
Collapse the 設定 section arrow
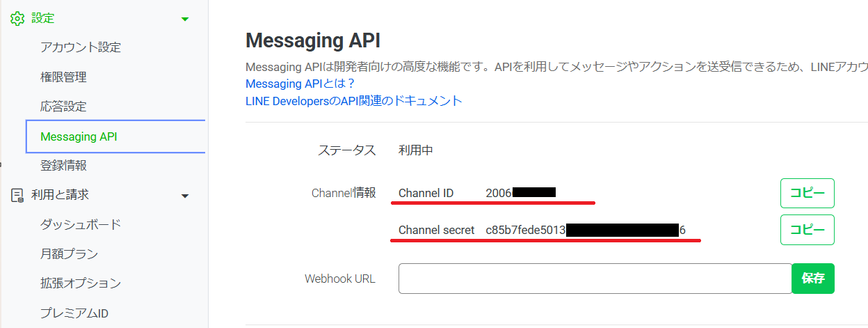point(185,19)
